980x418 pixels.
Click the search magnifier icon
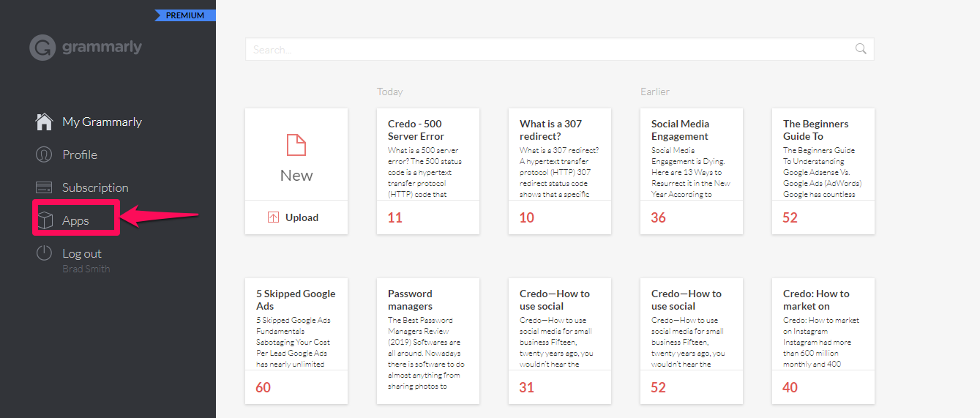[x=861, y=49]
